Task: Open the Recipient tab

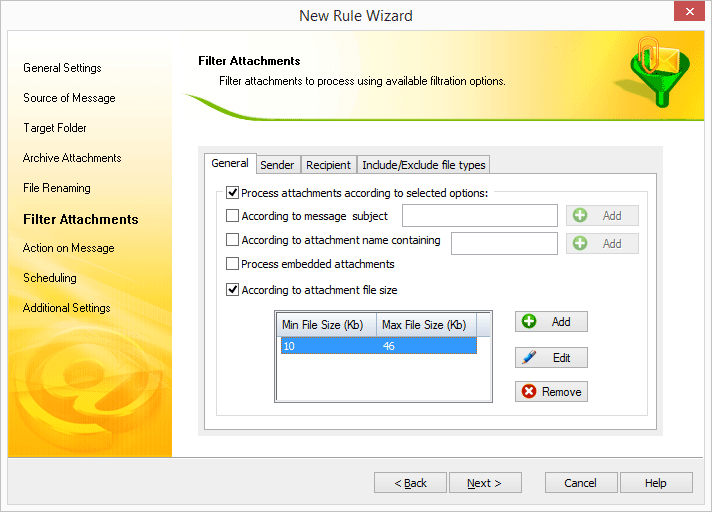Action: tap(328, 165)
